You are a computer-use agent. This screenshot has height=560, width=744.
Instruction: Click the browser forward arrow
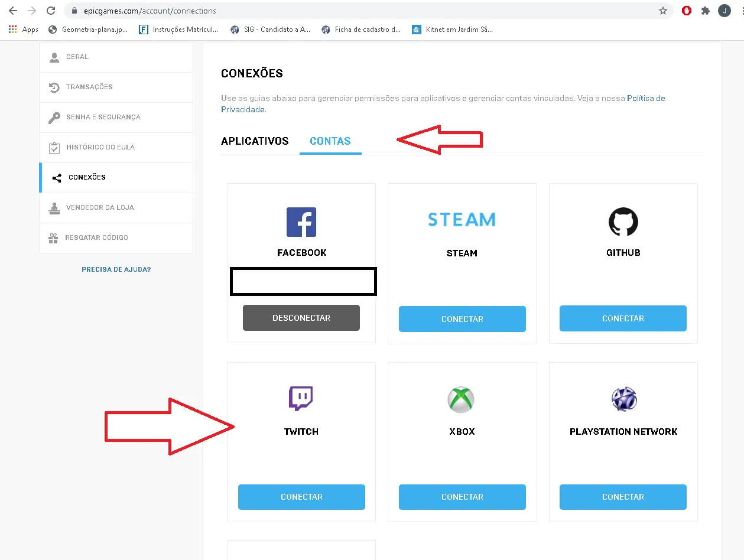pos(32,11)
